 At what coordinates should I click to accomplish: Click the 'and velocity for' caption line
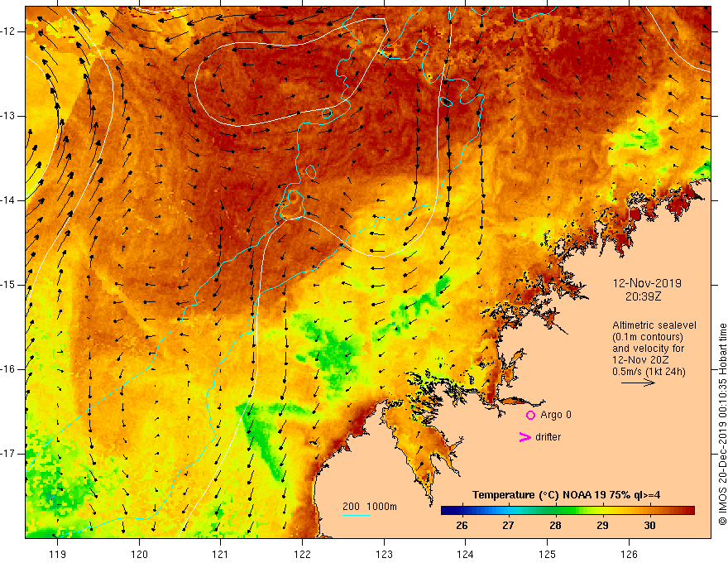(648, 349)
